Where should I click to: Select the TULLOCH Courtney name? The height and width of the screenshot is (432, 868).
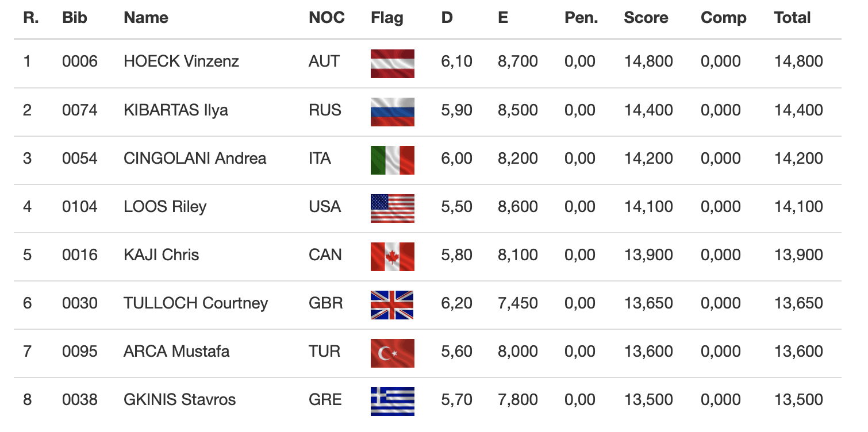coord(195,303)
